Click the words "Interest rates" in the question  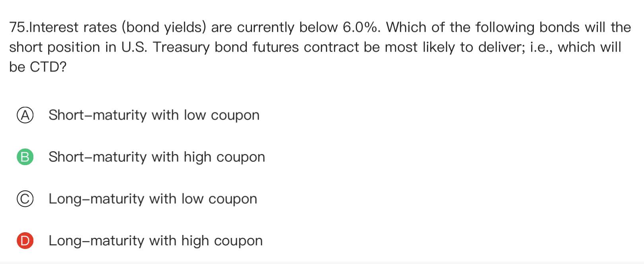[x=73, y=27]
